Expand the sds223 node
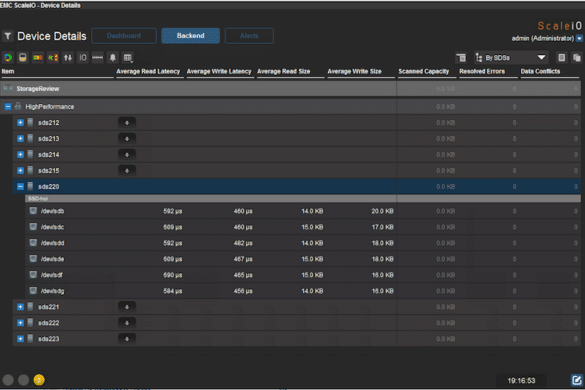This screenshot has height=390, width=585. [x=21, y=339]
